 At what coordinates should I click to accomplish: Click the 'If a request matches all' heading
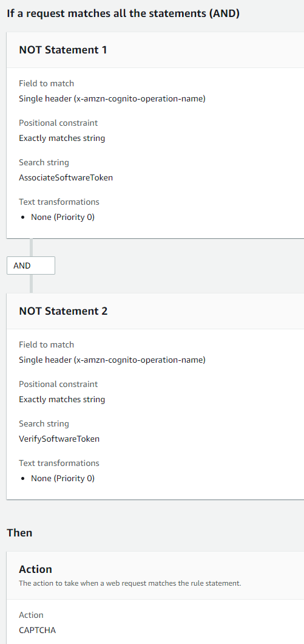124,13
